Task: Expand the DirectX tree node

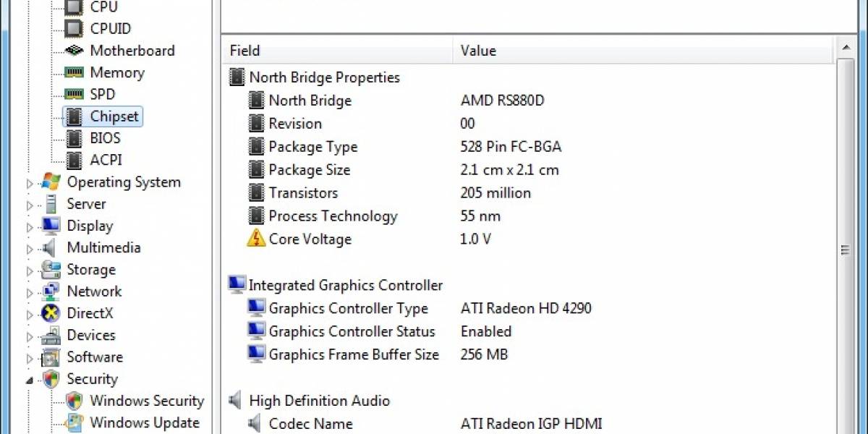Action: coord(30,315)
